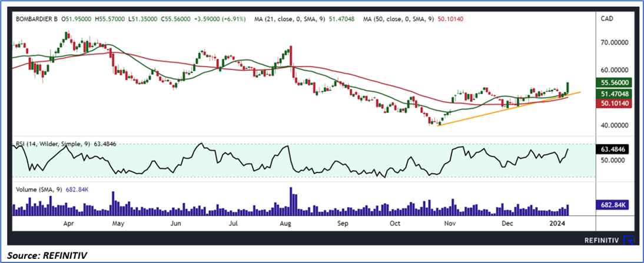
Task: Click the 40.00000 price axis label
Action: 615,125
